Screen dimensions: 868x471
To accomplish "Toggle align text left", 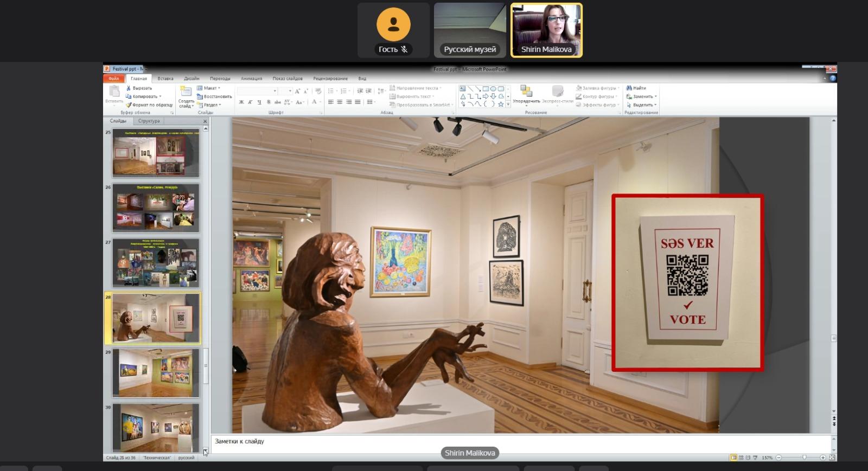I will (331, 102).
